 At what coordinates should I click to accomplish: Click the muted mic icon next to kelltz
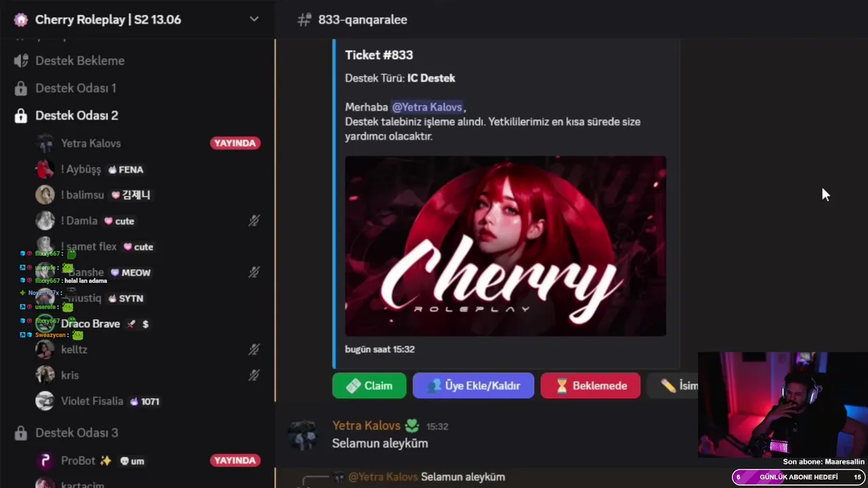pos(254,350)
